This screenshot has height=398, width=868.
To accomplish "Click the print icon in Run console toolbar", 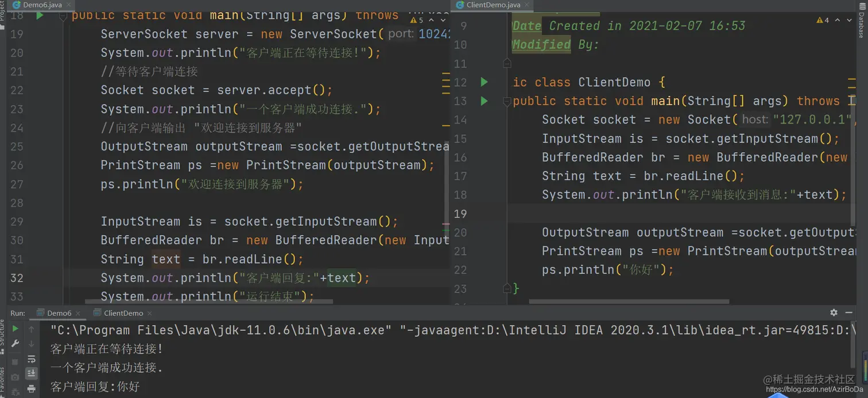I will tap(32, 389).
